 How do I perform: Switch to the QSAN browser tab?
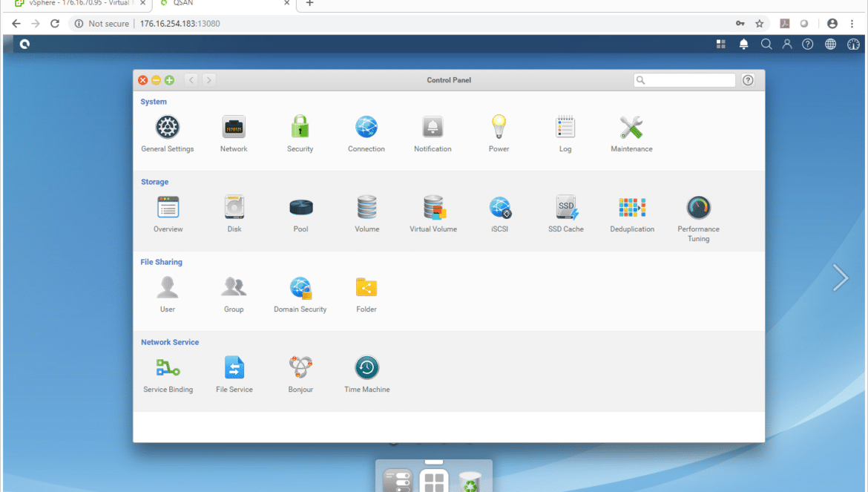coord(224,4)
